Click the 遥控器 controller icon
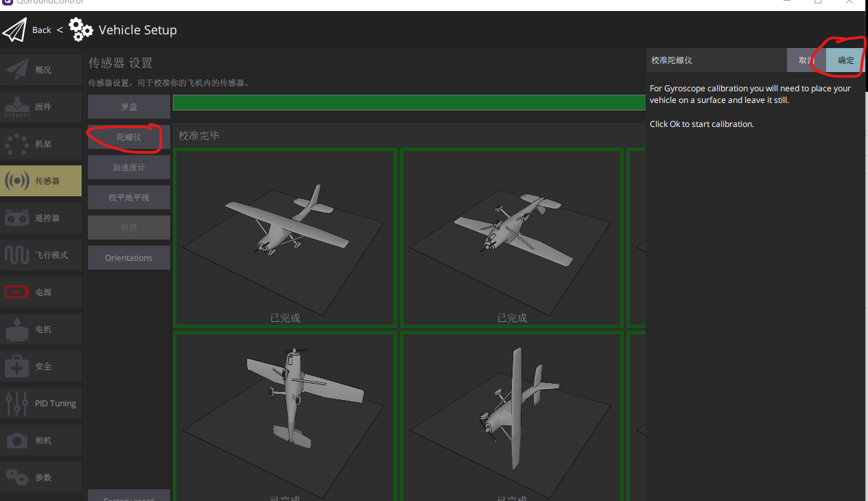This screenshot has width=868, height=501. (x=17, y=218)
